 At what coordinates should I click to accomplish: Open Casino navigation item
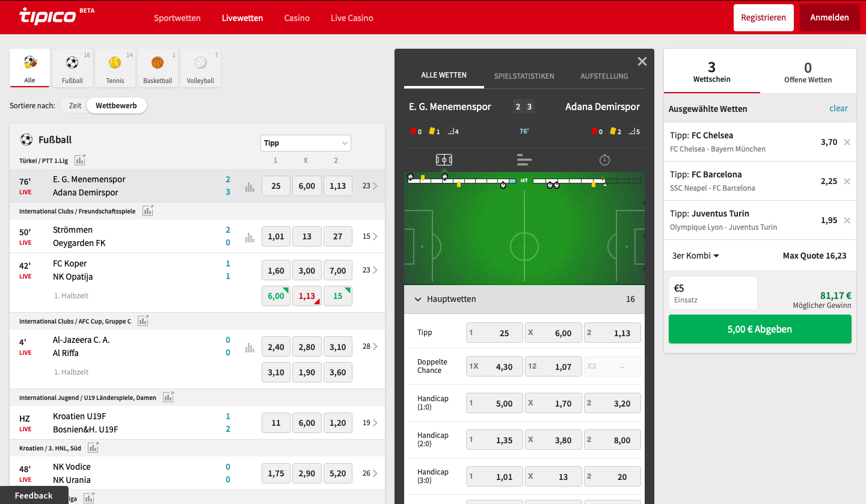(297, 18)
